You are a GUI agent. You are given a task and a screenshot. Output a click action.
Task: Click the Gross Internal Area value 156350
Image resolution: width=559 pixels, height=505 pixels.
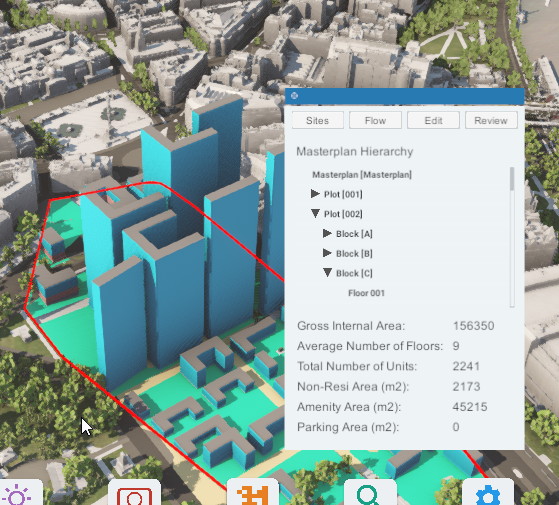coord(473,326)
